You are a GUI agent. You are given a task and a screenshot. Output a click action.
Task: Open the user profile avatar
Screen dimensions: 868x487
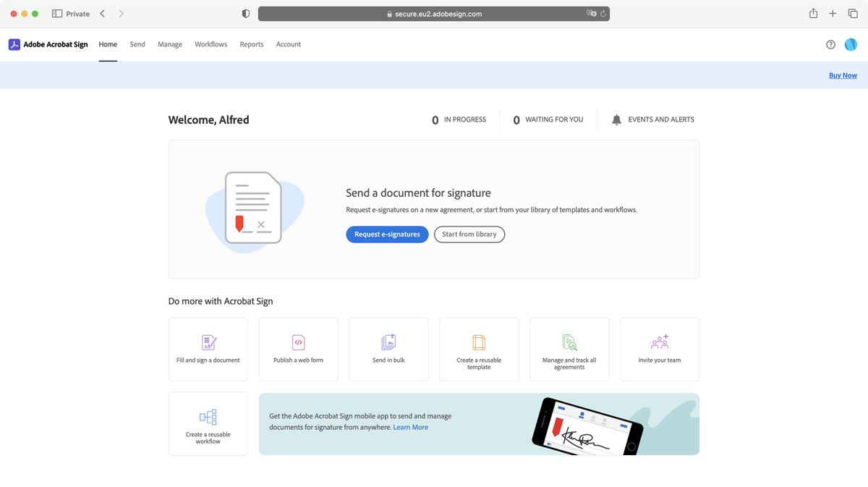[851, 44]
